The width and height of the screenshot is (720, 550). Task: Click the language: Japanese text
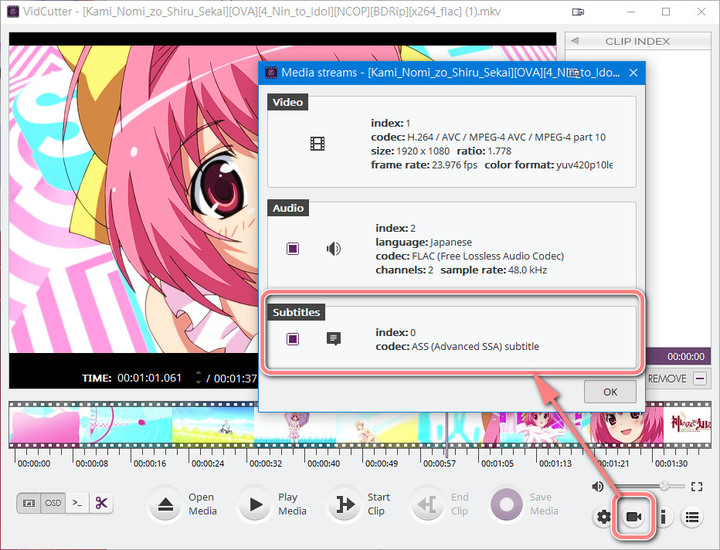coord(423,242)
